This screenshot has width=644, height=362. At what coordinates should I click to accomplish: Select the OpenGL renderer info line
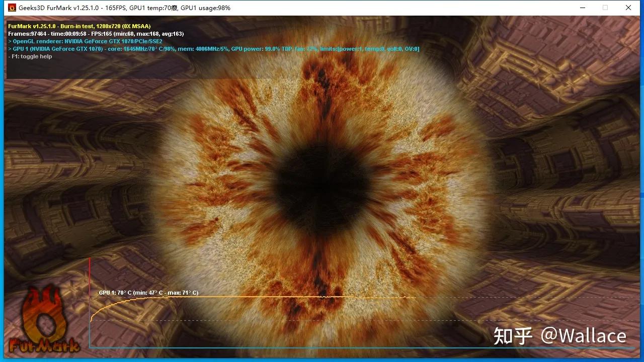[86, 41]
